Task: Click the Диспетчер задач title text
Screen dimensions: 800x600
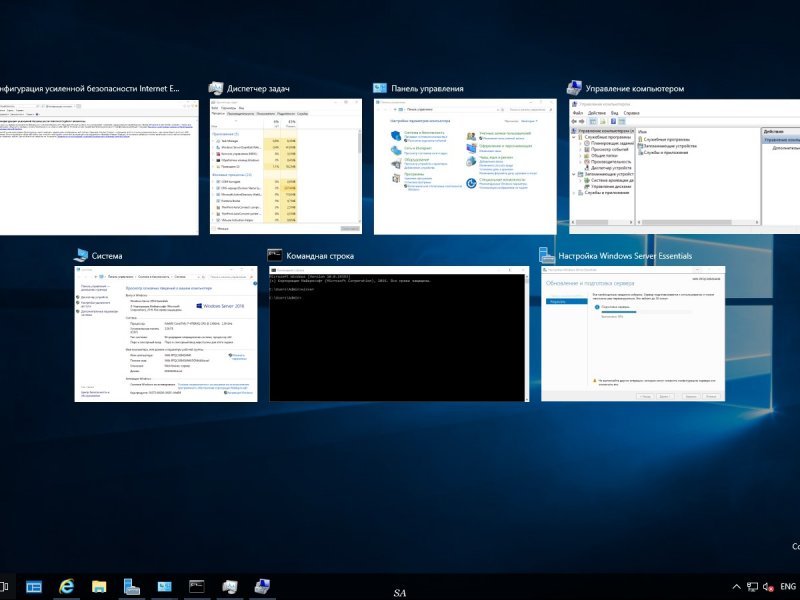Action: pos(258,89)
